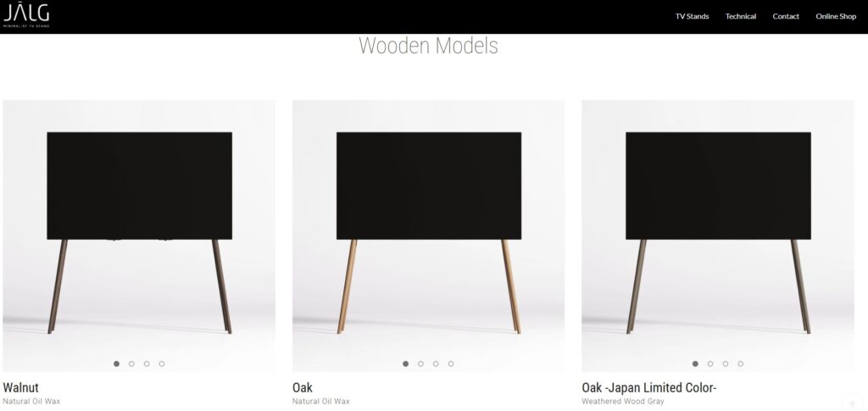868x411 pixels.
Task: Open the Oak product title
Action: pos(303,388)
